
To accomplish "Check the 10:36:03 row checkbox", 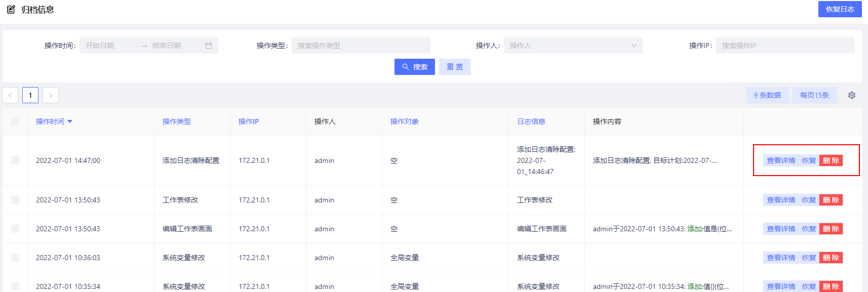I will [x=15, y=258].
